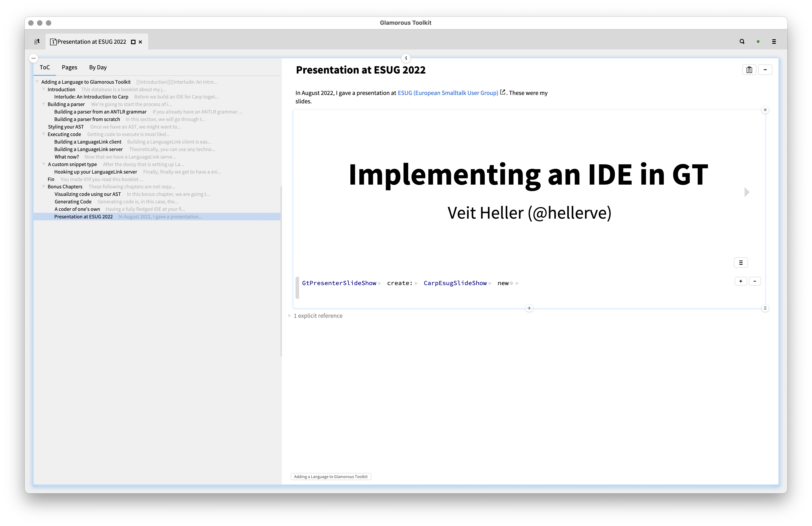The image size is (812, 526).
Task: Open the hamburger menu in top-right corner
Action: (x=774, y=41)
